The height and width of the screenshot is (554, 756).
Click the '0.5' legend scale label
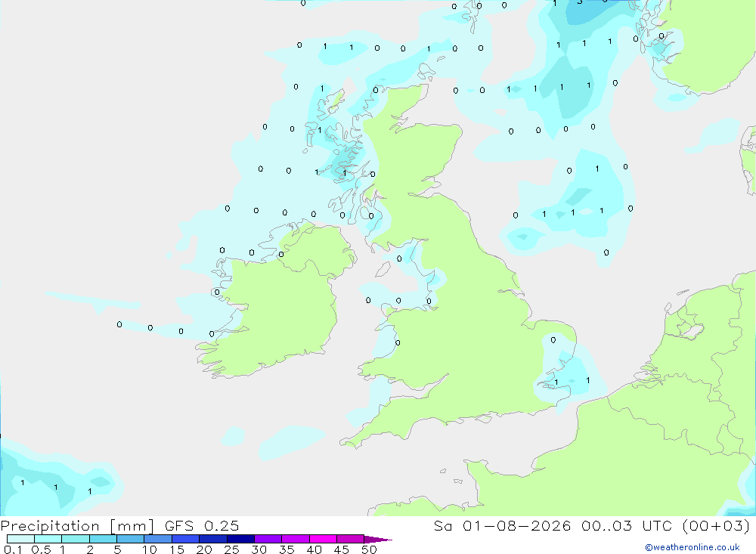tap(41, 549)
